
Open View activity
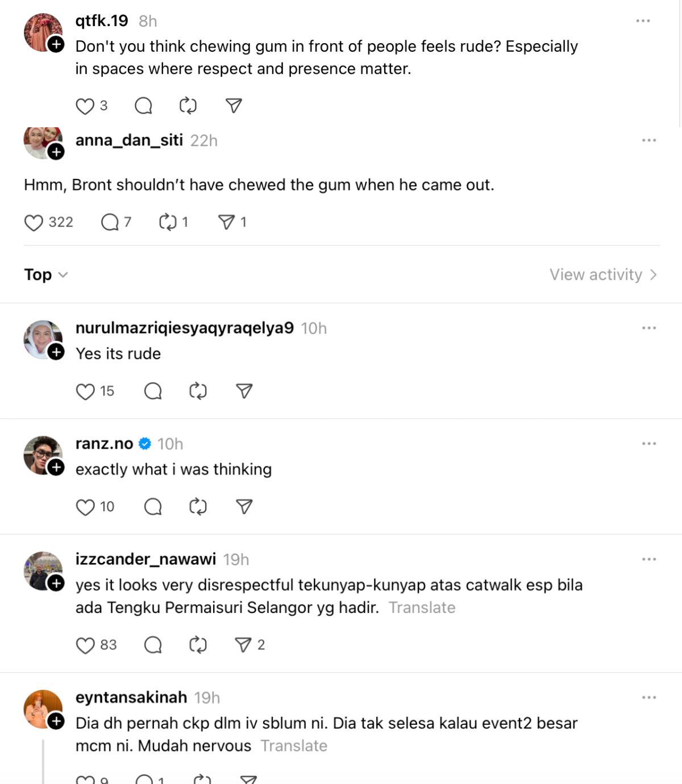pos(602,275)
